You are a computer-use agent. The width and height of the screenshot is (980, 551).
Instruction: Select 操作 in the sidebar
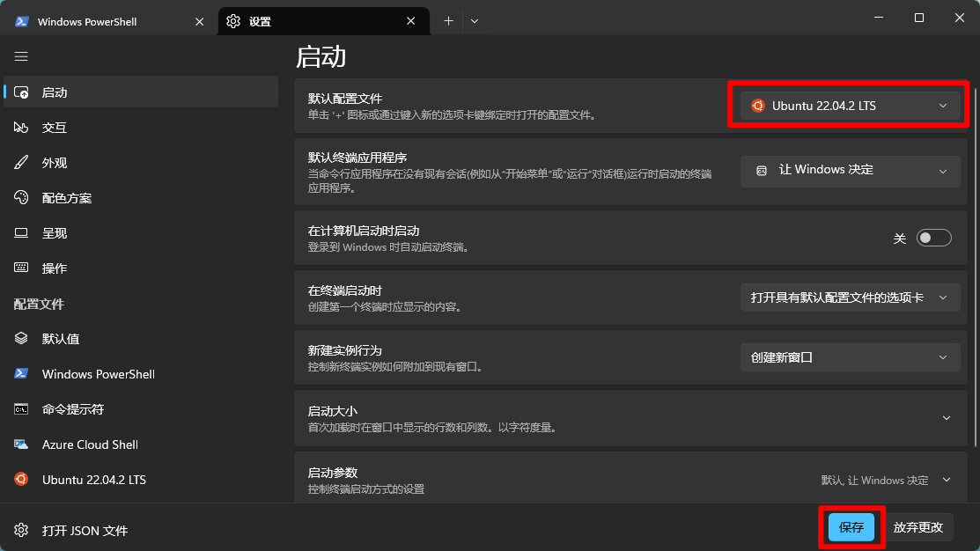click(141, 268)
